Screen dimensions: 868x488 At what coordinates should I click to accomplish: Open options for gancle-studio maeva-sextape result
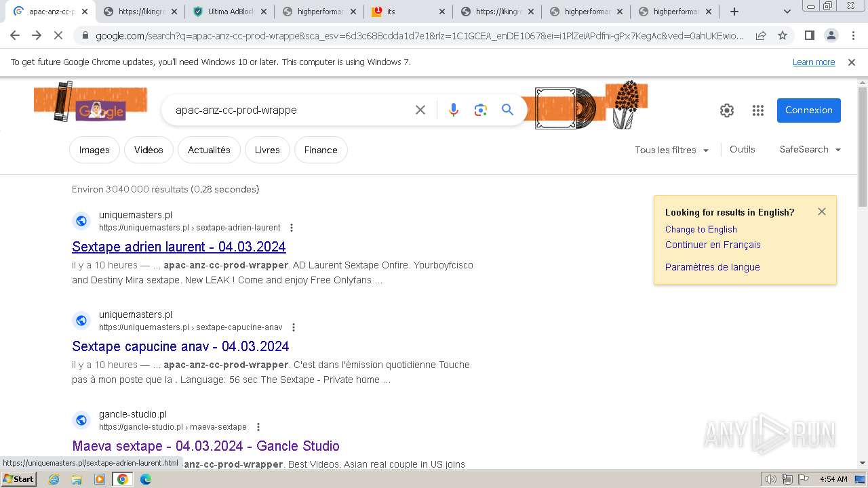point(258,427)
